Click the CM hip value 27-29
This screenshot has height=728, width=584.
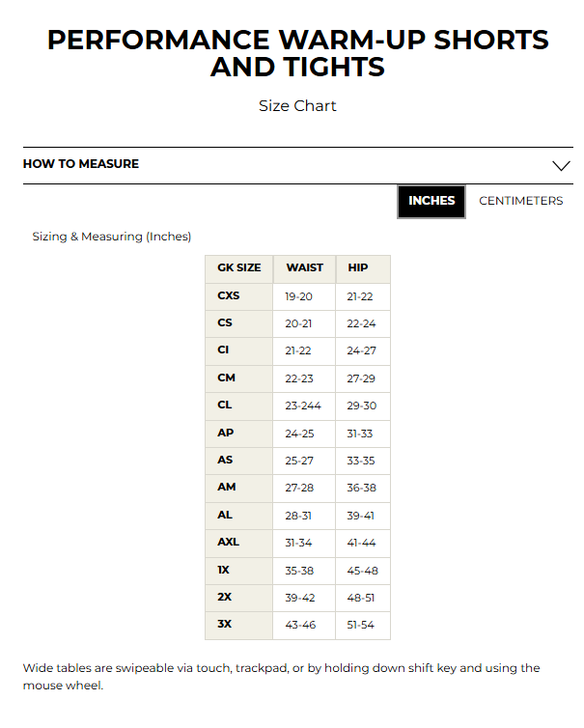coord(361,378)
